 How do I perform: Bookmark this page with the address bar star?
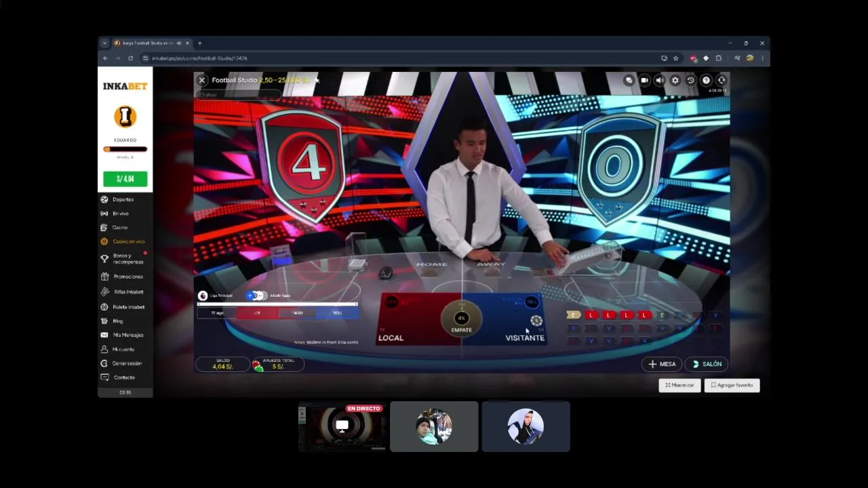(x=675, y=58)
